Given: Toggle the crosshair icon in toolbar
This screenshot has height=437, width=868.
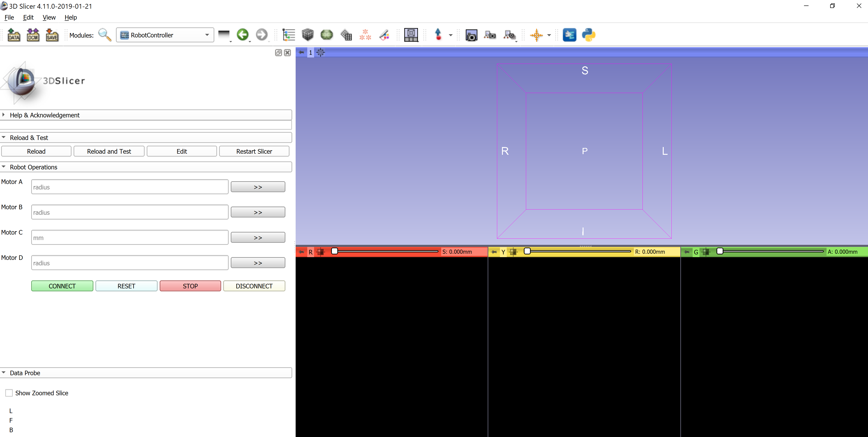Looking at the screenshot, I should click(x=536, y=35).
